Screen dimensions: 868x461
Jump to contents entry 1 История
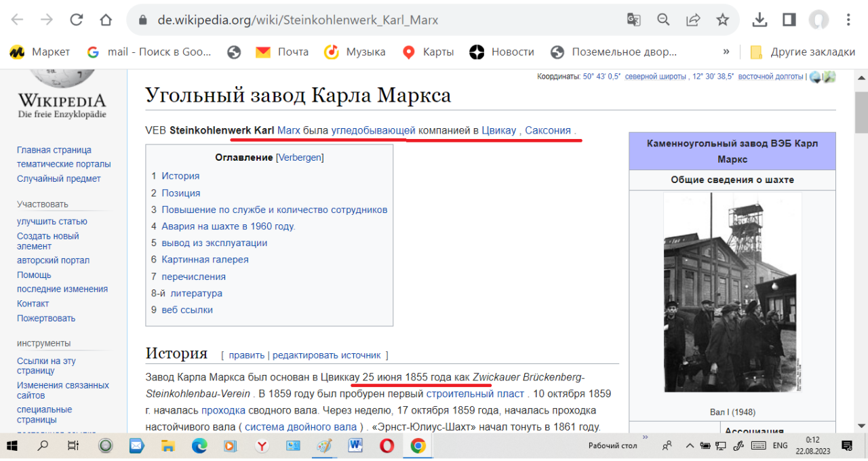coord(176,176)
